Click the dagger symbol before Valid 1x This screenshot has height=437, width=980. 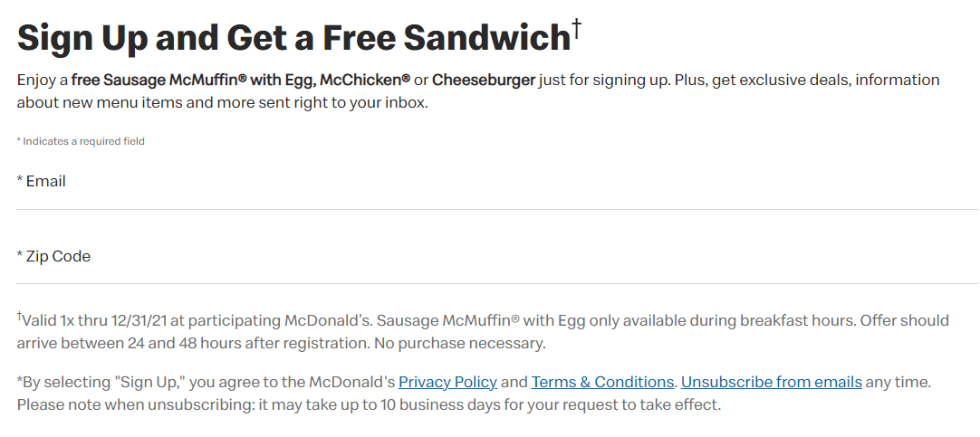pos(19,317)
